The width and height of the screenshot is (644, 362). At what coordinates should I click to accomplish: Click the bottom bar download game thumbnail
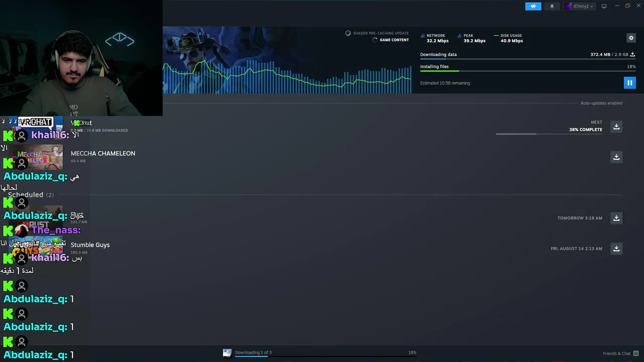pyautogui.click(x=227, y=353)
